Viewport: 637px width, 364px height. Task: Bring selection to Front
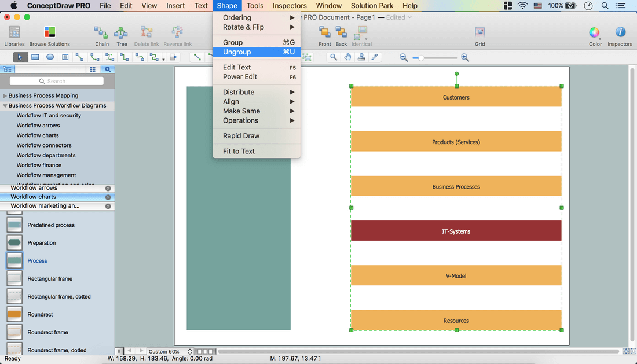tap(325, 36)
